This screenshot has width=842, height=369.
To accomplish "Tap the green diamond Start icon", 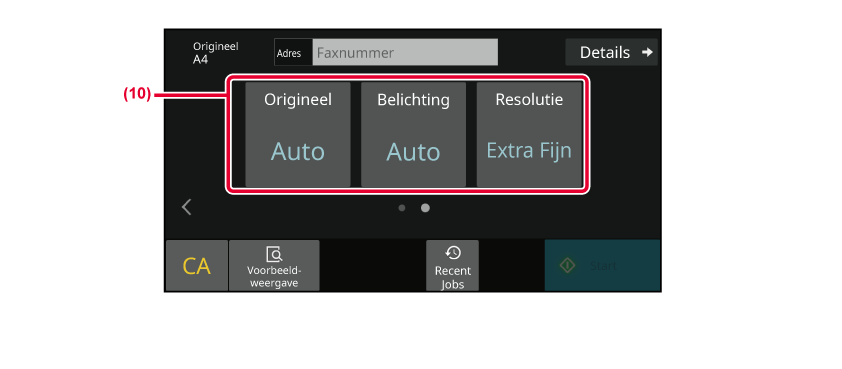I will coord(568,266).
